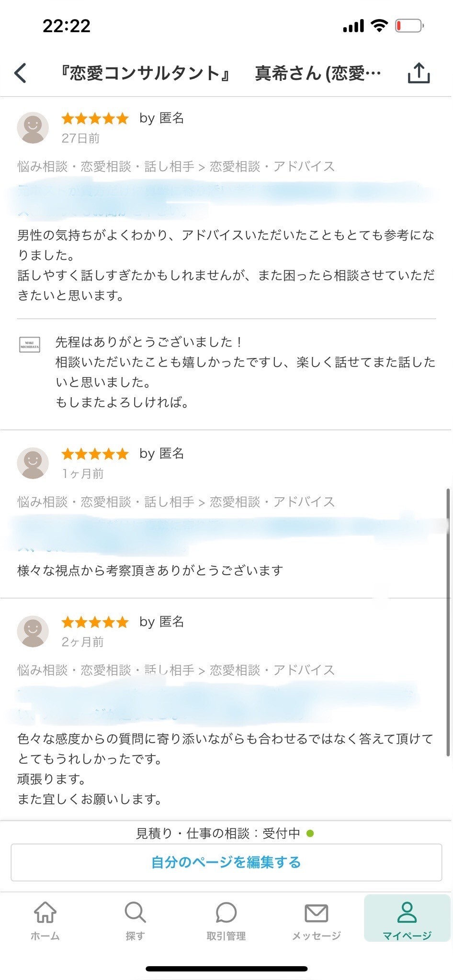Tap the five-star rating of the 27日前 review

pyautogui.click(x=95, y=118)
